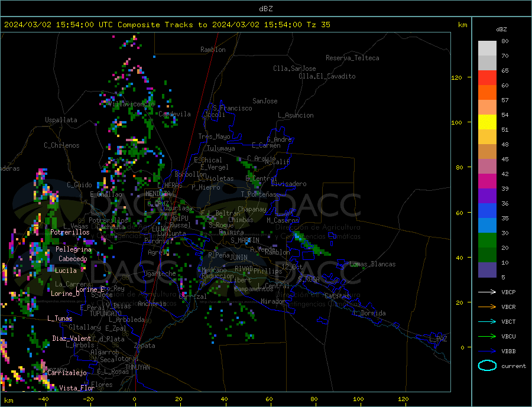Click the L_PAZ map label
The image size is (532, 407).
(x=438, y=339)
